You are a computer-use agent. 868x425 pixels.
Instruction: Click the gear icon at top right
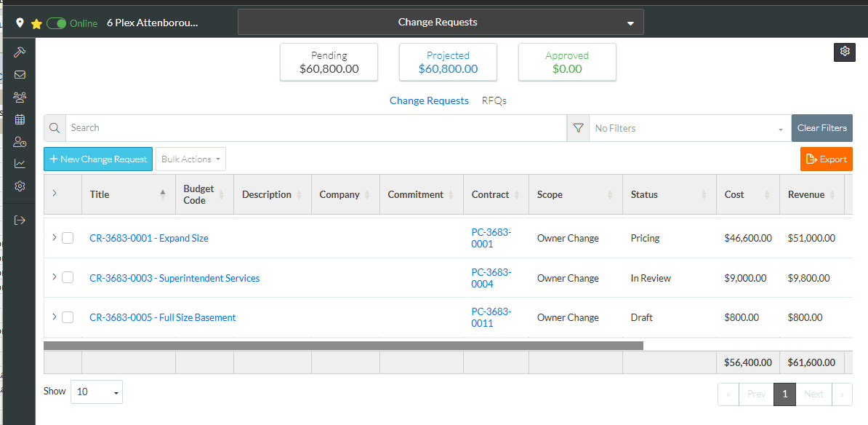844,52
